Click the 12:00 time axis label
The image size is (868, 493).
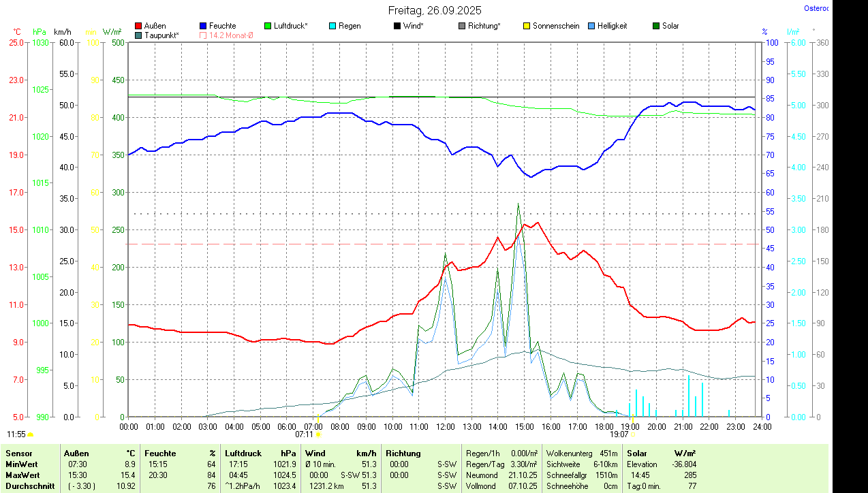point(445,426)
